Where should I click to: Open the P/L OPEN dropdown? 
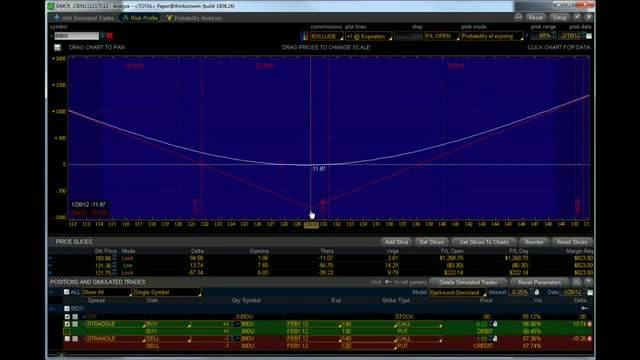click(442, 36)
